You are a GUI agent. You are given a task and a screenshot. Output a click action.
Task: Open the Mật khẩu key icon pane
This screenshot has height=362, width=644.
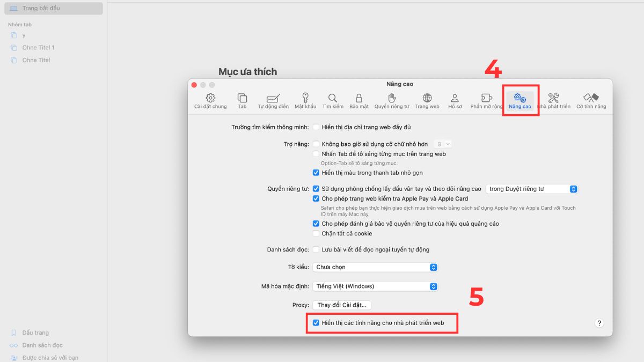(x=305, y=101)
